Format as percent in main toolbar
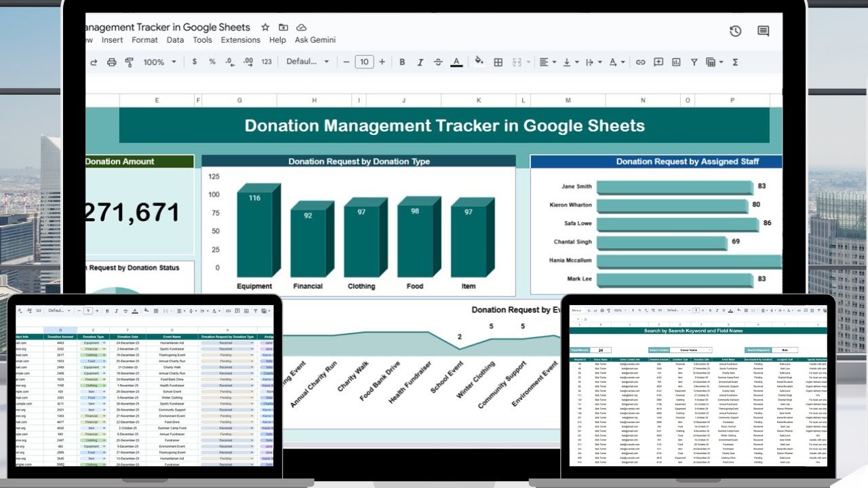This screenshot has height=488, width=868. (212, 62)
